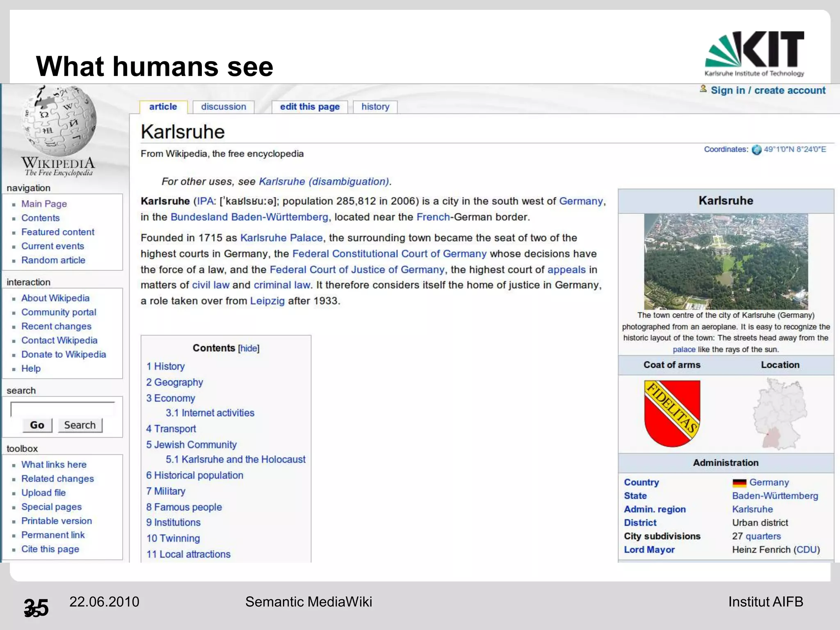Click Sign in / create account link
840x630 pixels.
click(x=768, y=90)
